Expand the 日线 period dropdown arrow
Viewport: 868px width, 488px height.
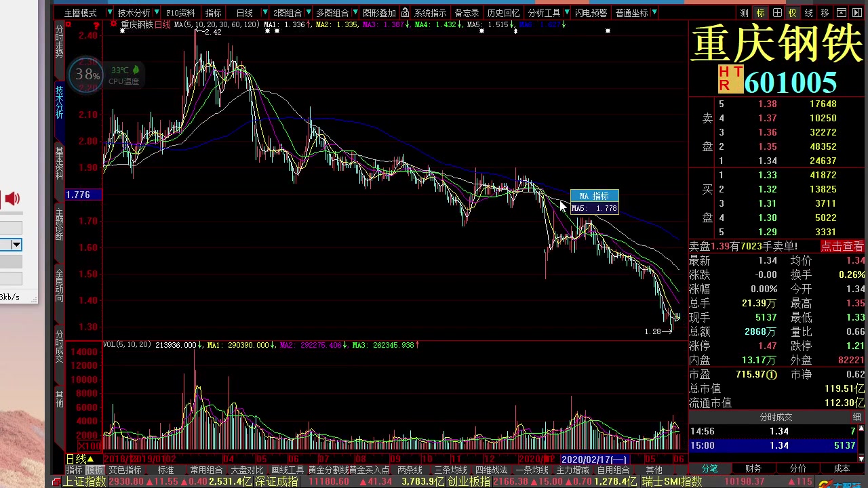(265, 13)
